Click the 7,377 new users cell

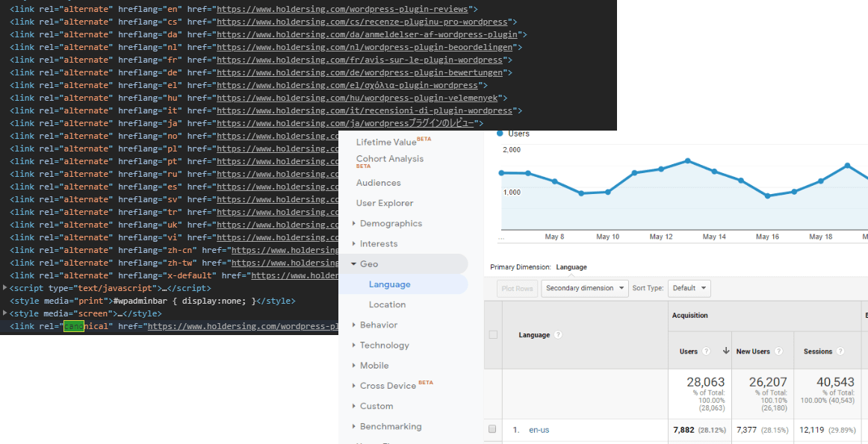tap(747, 430)
